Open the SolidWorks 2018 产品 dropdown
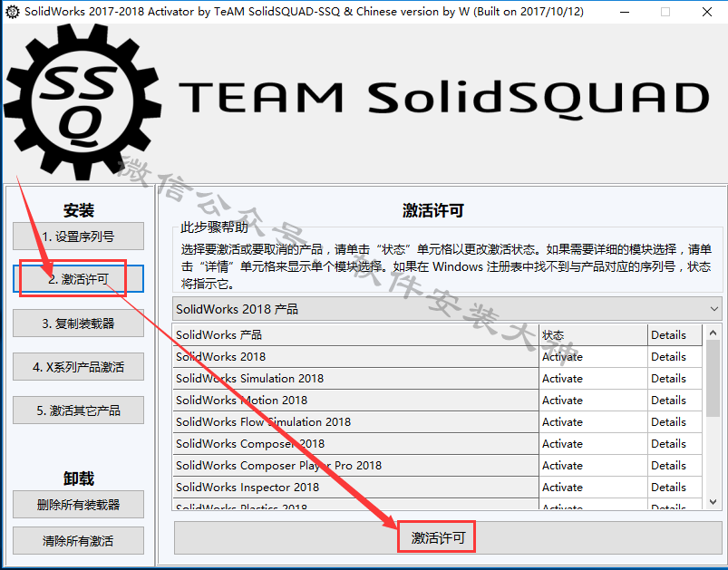The width and height of the screenshot is (728, 570). (x=447, y=309)
